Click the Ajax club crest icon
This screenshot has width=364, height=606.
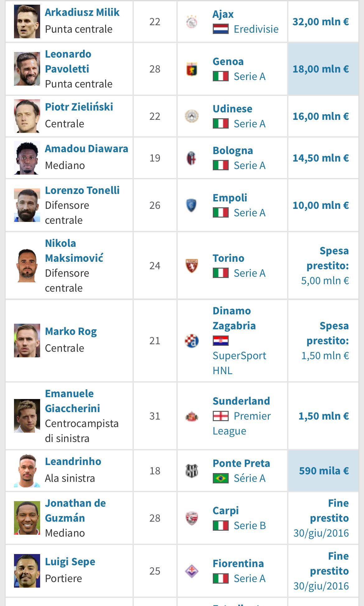pyautogui.click(x=192, y=22)
